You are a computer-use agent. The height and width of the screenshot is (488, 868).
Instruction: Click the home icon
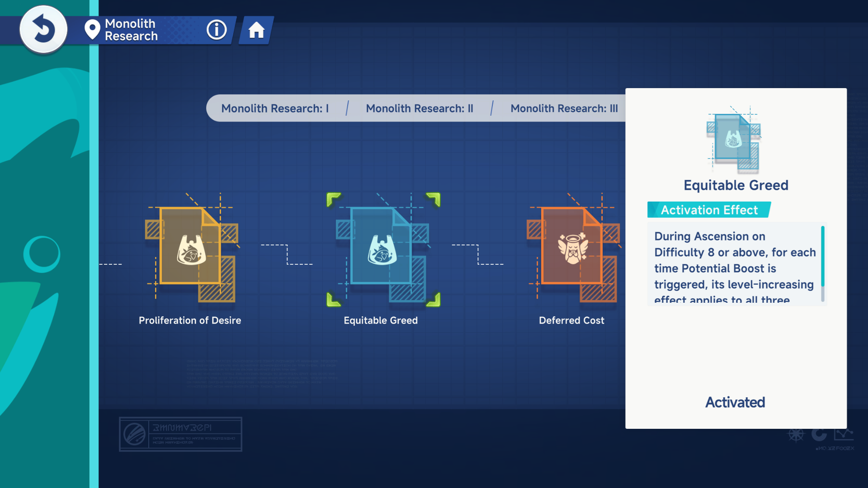[x=256, y=30]
